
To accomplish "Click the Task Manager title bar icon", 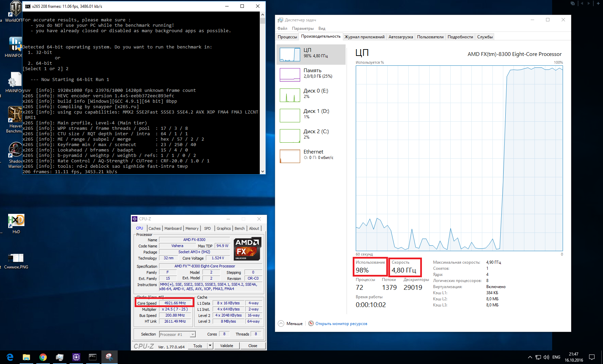I will [280, 20].
